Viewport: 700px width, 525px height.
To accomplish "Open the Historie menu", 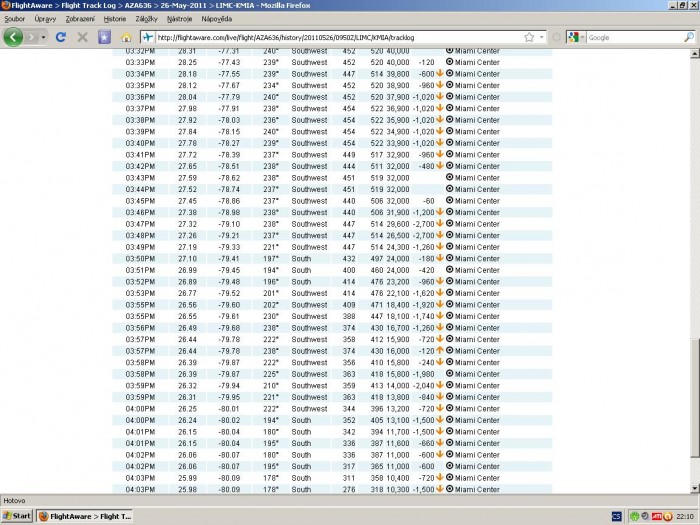I will [115, 19].
